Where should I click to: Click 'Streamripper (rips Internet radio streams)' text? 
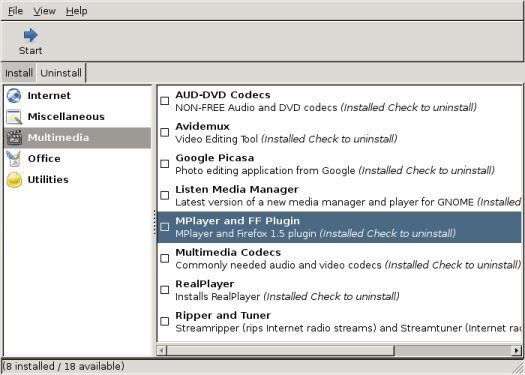(x=275, y=328)
